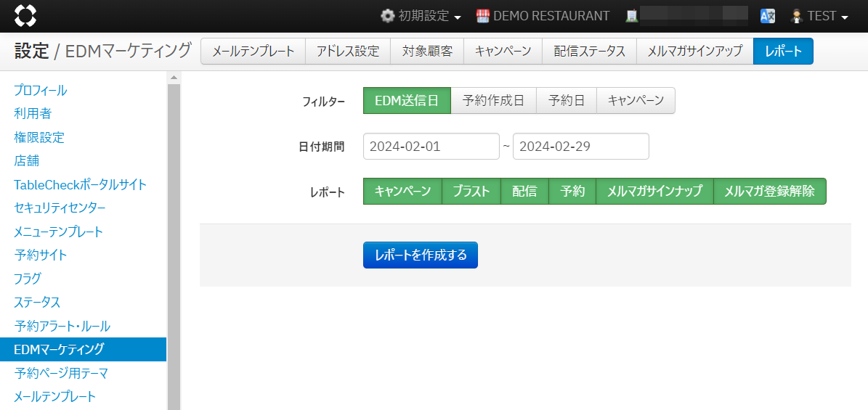The height and width of the screenshot is (410, 868).
Task: Click the end date field 2024-02-29
Action: click(580, 146)
